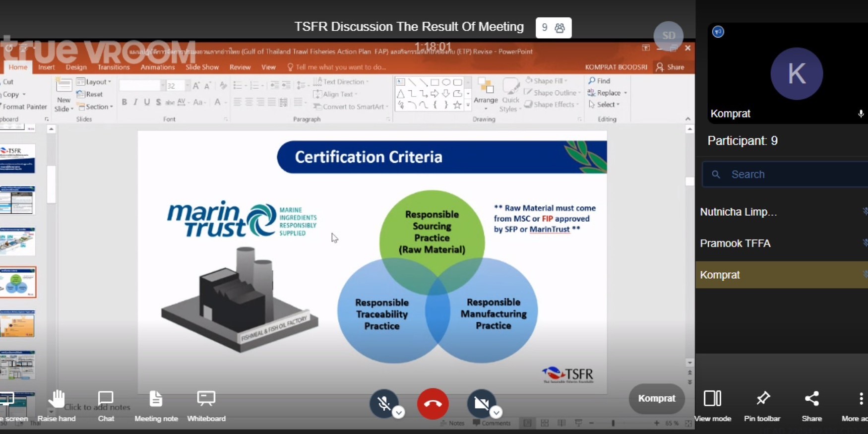Viewport: 868px width, 434px height.
Task: Switch layout using the View mode icon
Action: [712, 399]
